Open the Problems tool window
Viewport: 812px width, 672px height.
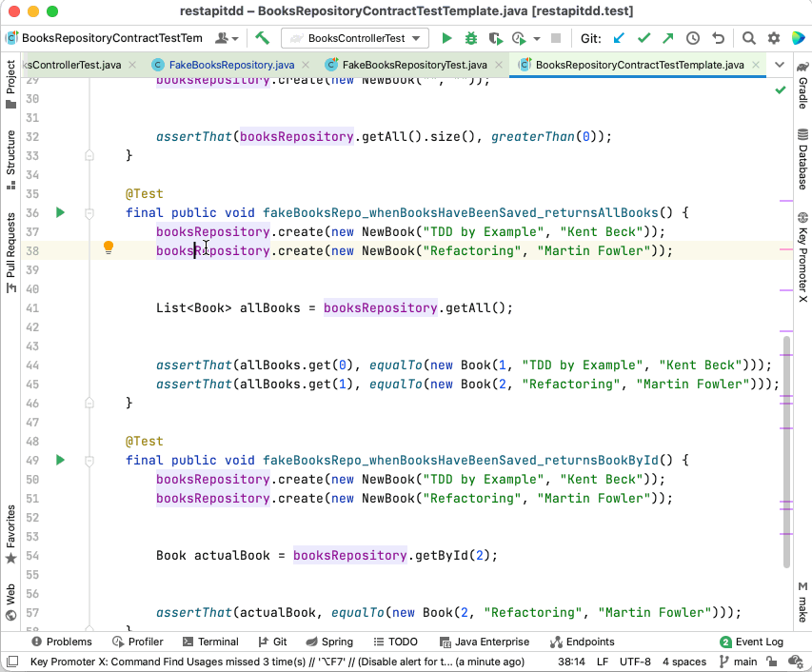click(x=62, y=642)
